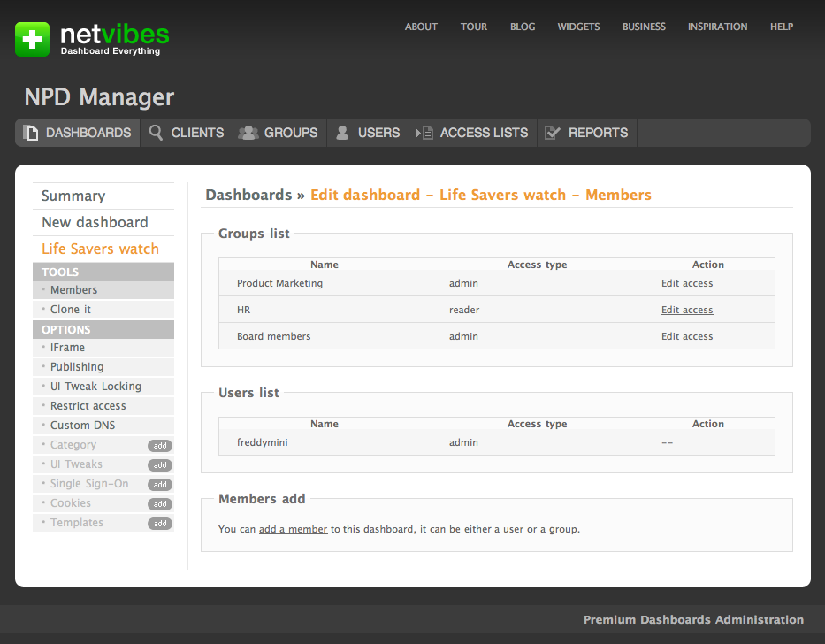The width and height of the screenshot is (825, 644).
Task: Click the grayed Single Sign-On label
Action: point(89,484)
